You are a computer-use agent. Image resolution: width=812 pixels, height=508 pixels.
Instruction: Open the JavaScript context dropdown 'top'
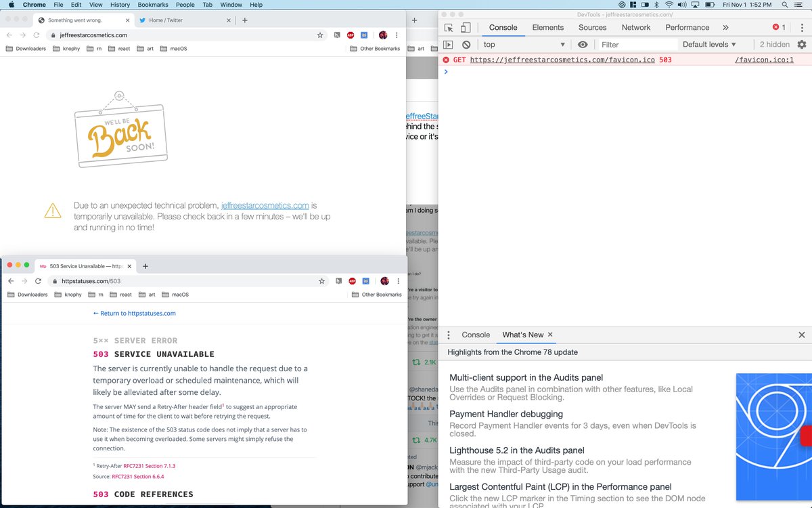pyautogui.click(x=524, y=45)
